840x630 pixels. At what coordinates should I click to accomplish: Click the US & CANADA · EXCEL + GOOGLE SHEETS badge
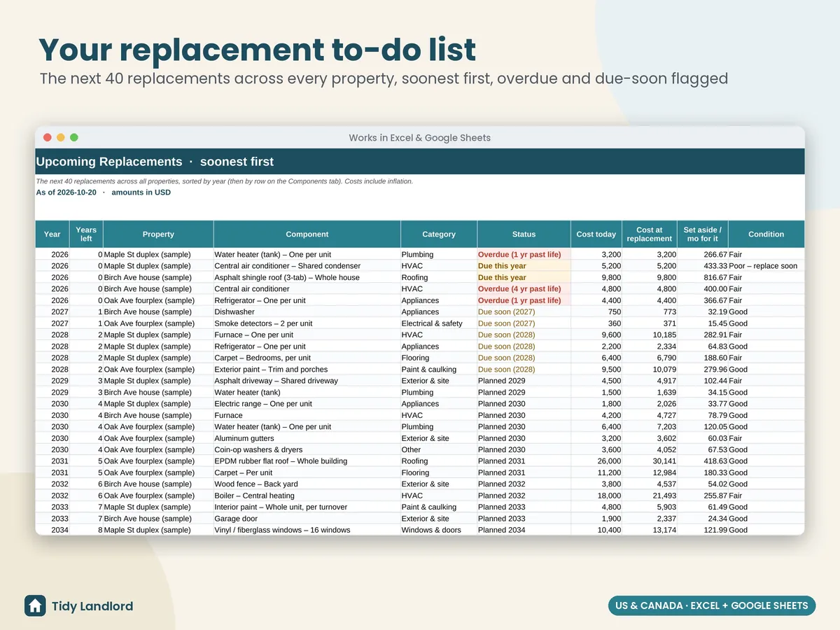(712, 605)
